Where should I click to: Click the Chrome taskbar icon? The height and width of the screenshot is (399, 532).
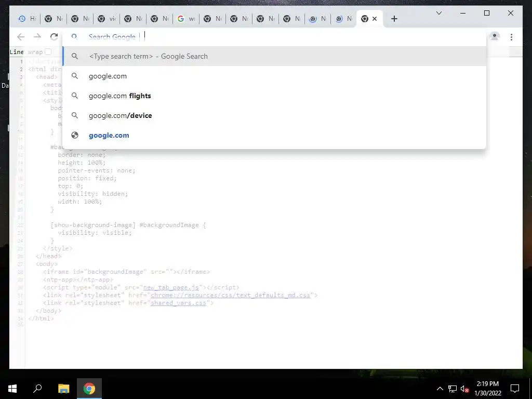[x=89, y=389]
